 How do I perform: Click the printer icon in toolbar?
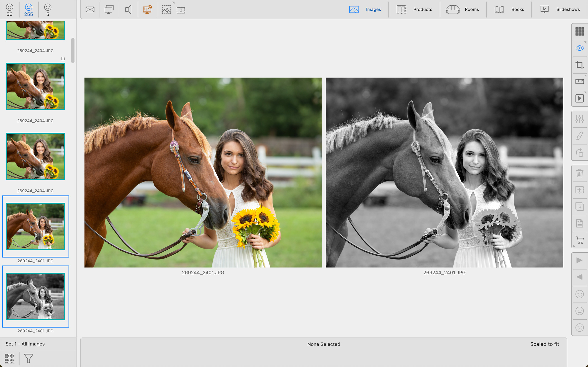[109, 10]
